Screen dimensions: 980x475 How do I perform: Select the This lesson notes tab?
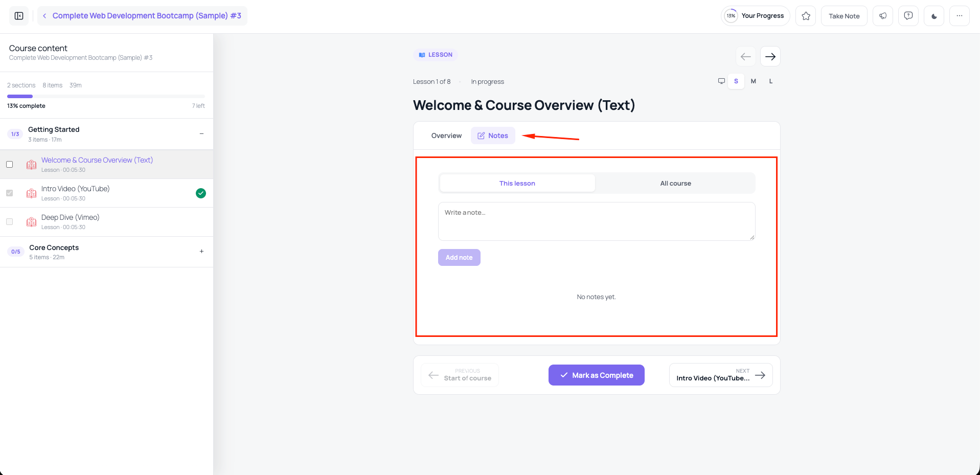517,183
